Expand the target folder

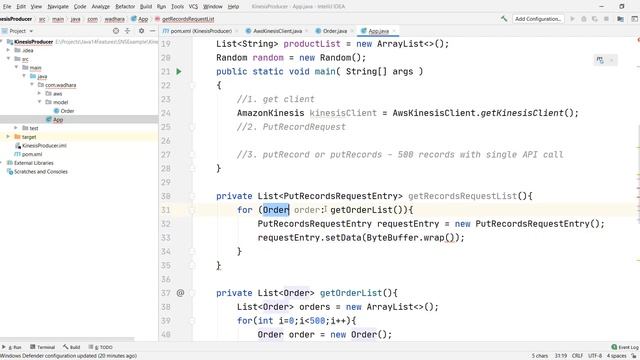[x=8, y=137]
